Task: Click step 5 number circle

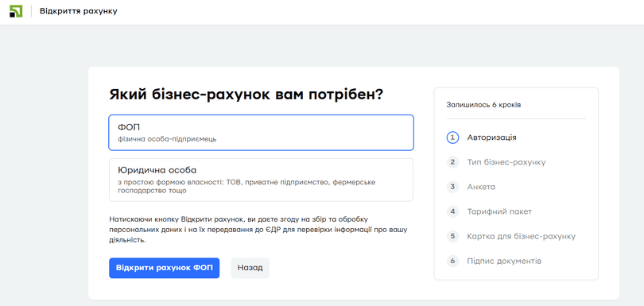Action: (452, 236)
